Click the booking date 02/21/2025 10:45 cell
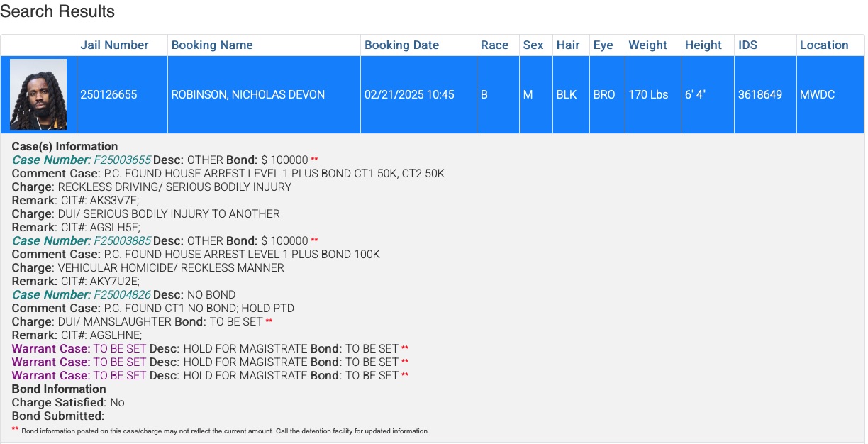 (409, 94)
